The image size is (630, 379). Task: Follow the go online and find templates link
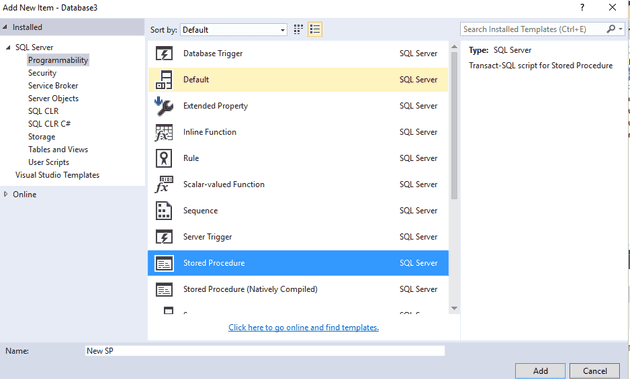303,328
